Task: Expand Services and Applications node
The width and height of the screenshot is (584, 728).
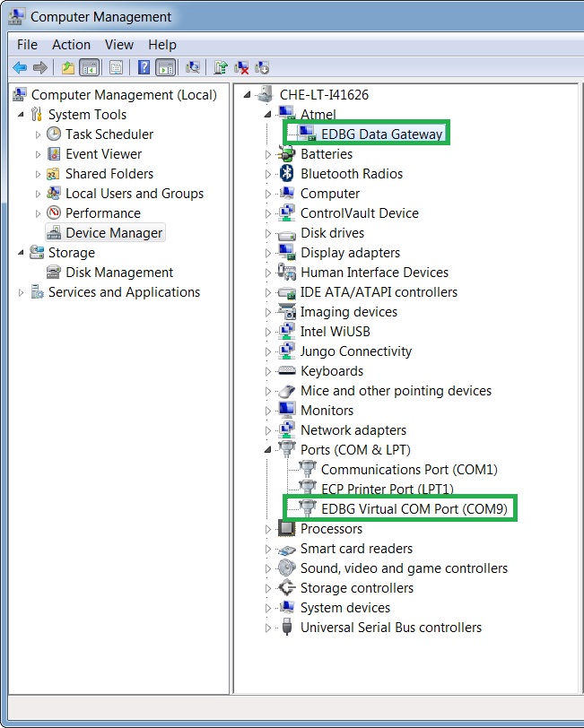Action: 21,292
